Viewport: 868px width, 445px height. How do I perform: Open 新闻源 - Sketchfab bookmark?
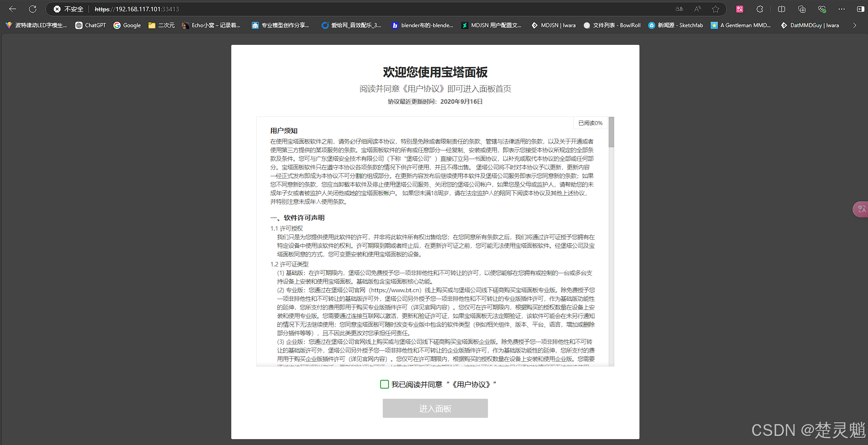(x=676, y=25)
